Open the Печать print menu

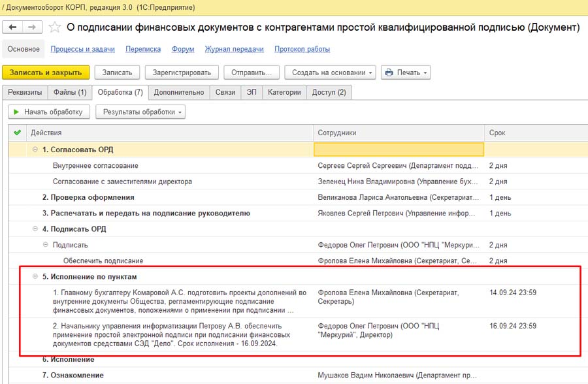click(x=406, y=72)
